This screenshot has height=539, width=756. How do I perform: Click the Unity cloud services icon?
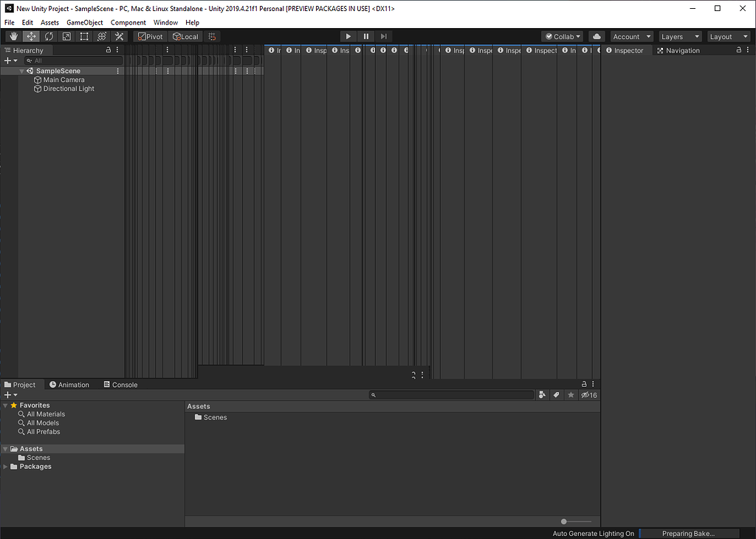[x=597, y=35]
